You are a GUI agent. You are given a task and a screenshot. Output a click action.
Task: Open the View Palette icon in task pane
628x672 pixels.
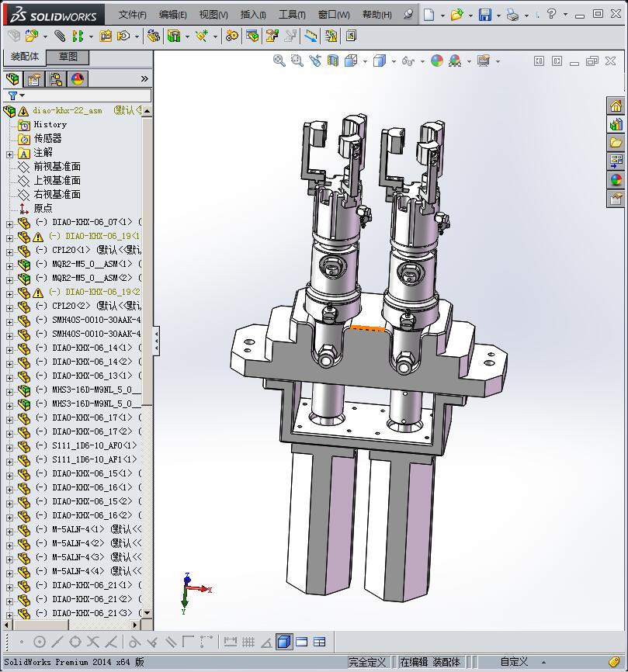[x=616, y=161]
